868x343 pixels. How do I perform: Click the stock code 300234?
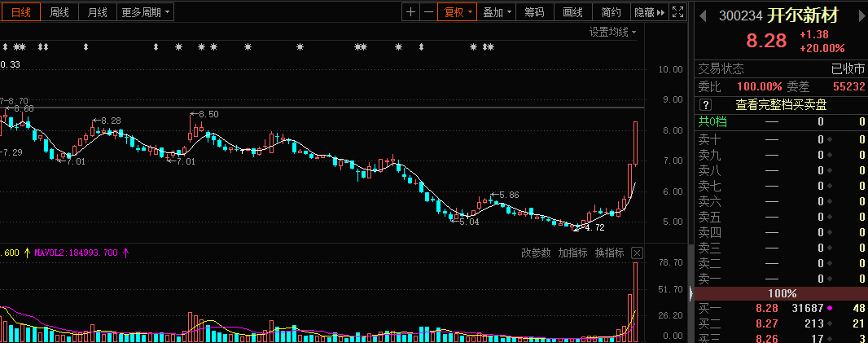[741, 15]
